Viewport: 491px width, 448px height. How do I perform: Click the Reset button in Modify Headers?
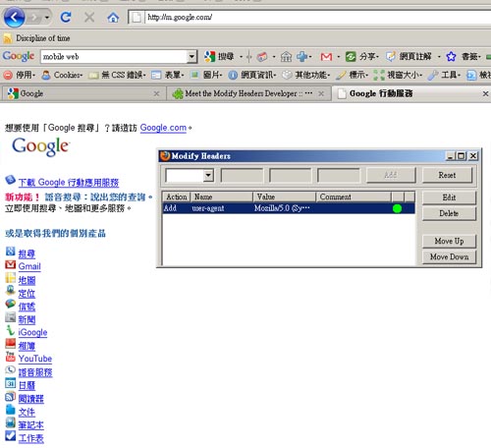[447, 175]
